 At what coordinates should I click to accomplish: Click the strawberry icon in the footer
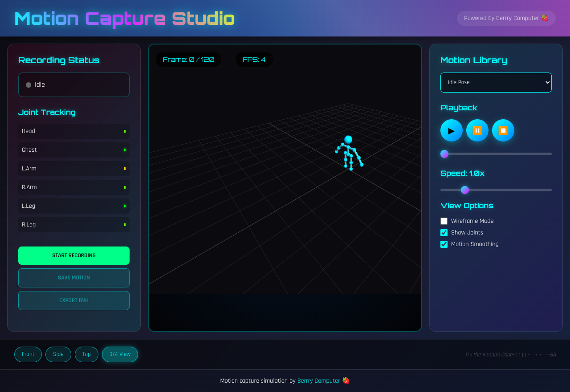(346, 380)
